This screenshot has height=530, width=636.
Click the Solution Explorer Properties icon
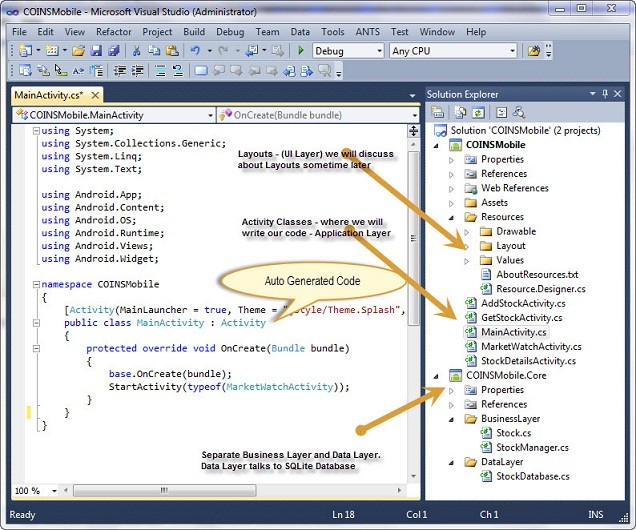(437, 112)
